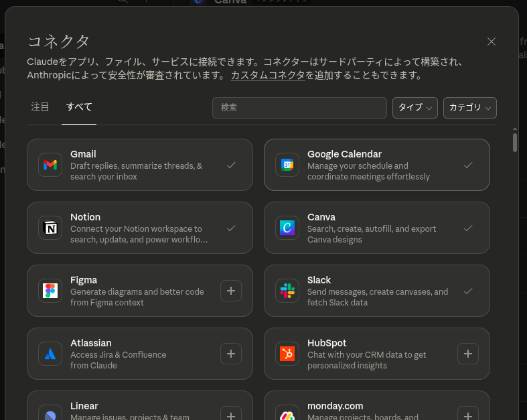Expand the カテゴリ filter dropdown

click(x=469, y=108)
